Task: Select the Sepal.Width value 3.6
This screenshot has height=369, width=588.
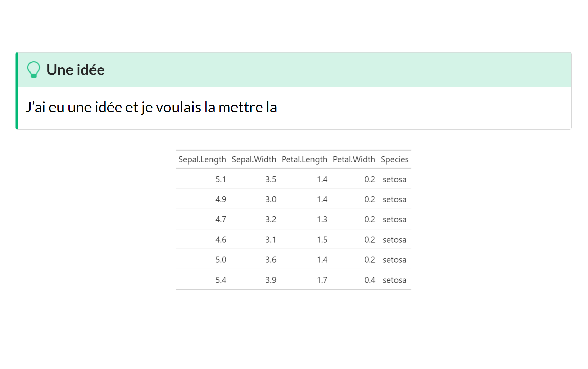Action: 271,260
